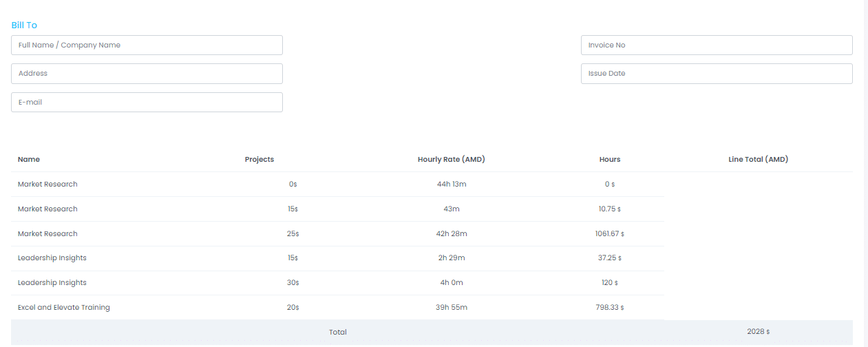868x347 pixels.
Task: Click the Line Total (AMD) column header
Action: [x=758, y=159]
